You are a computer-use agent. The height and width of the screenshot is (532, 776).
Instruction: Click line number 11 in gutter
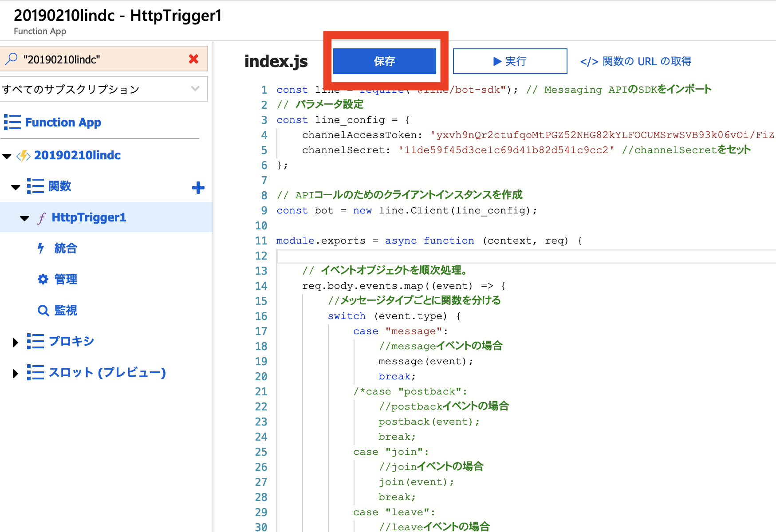point(261,241)
